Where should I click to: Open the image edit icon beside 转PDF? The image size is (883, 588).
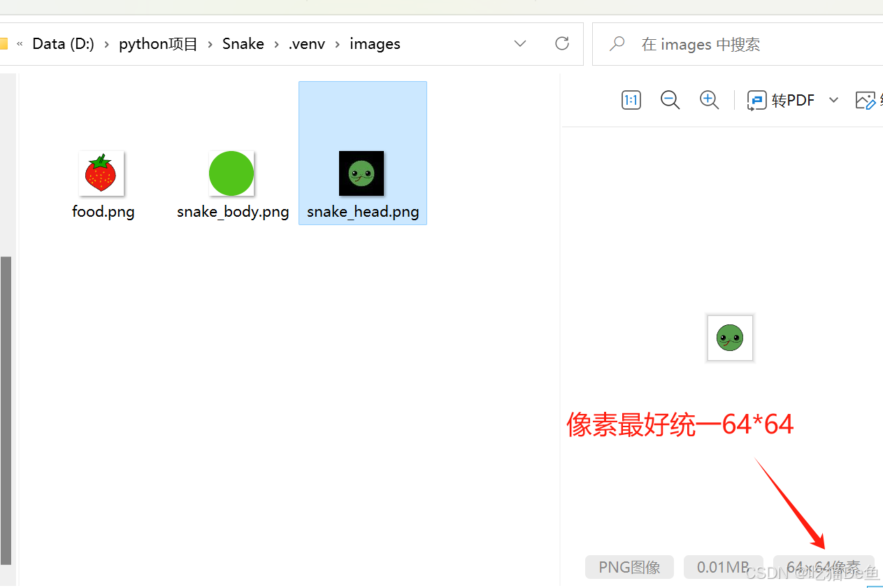tap(867, 100)
